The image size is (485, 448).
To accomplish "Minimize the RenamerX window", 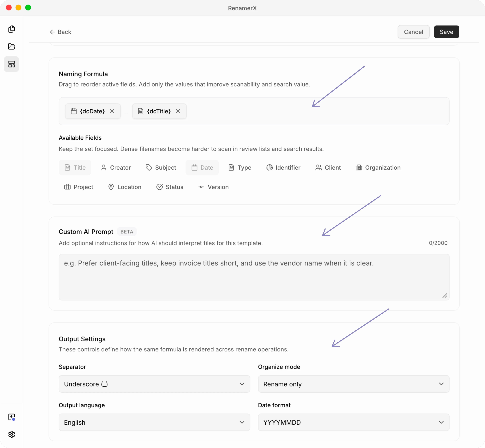I will pos(18,8).
